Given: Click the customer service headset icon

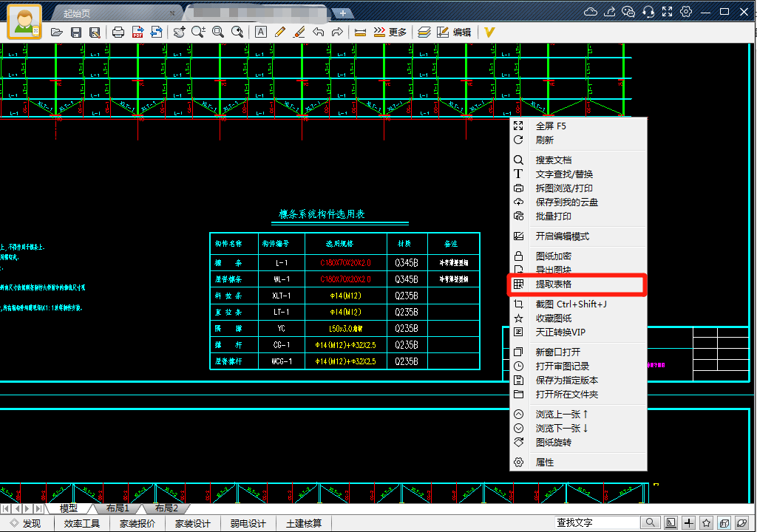Looking at the screenshot, I should tap(648, 12).
